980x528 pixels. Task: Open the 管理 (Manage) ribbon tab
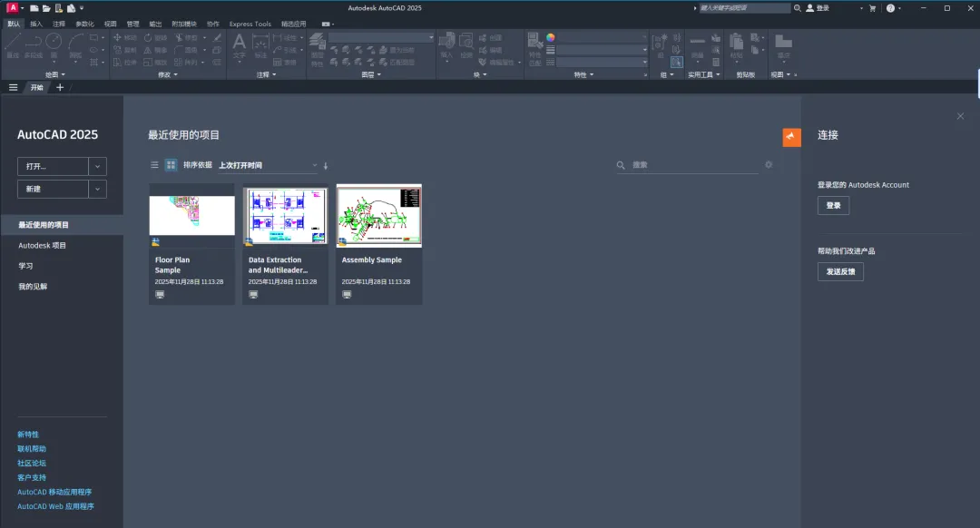tap(132, 24)
